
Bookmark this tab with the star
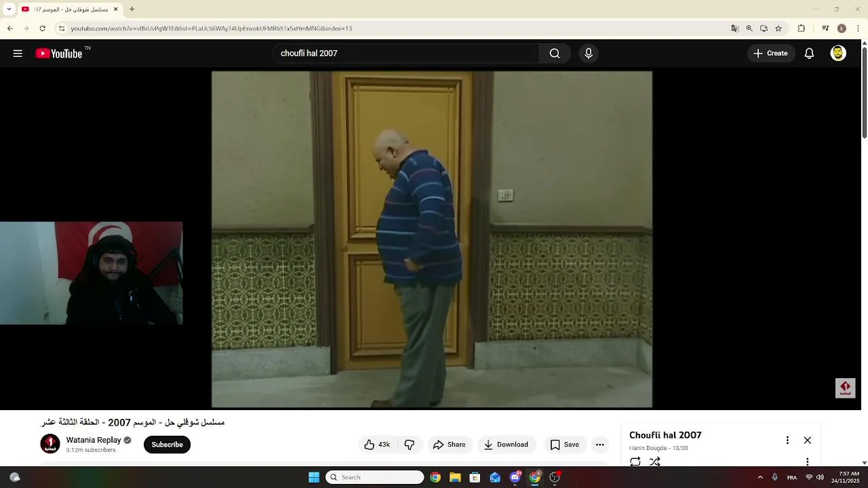(x=778, y=28)
